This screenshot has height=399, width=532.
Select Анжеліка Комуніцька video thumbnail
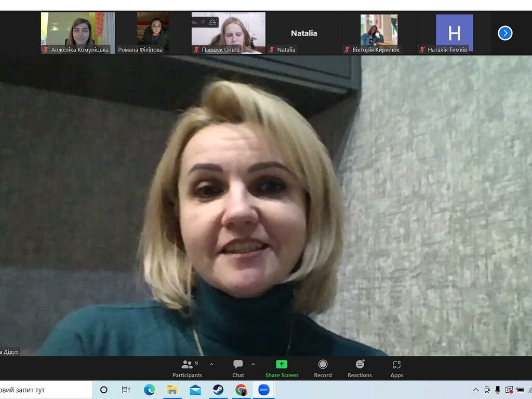click(78, 32)
